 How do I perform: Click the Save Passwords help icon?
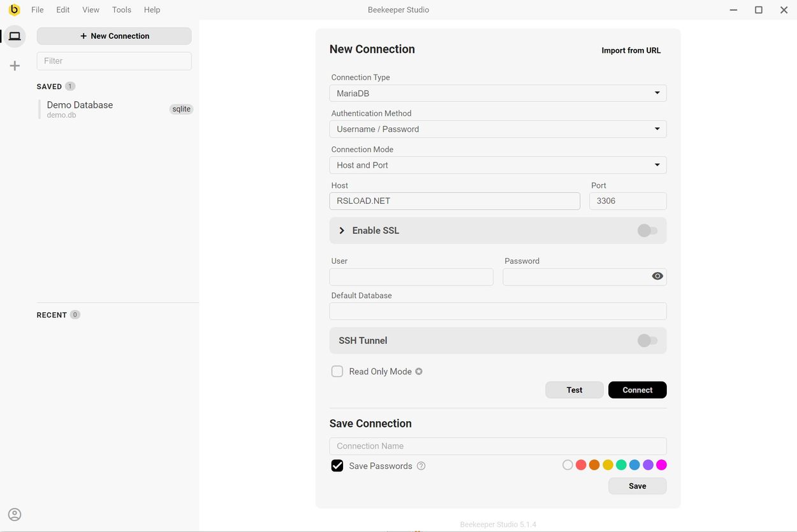421,466
